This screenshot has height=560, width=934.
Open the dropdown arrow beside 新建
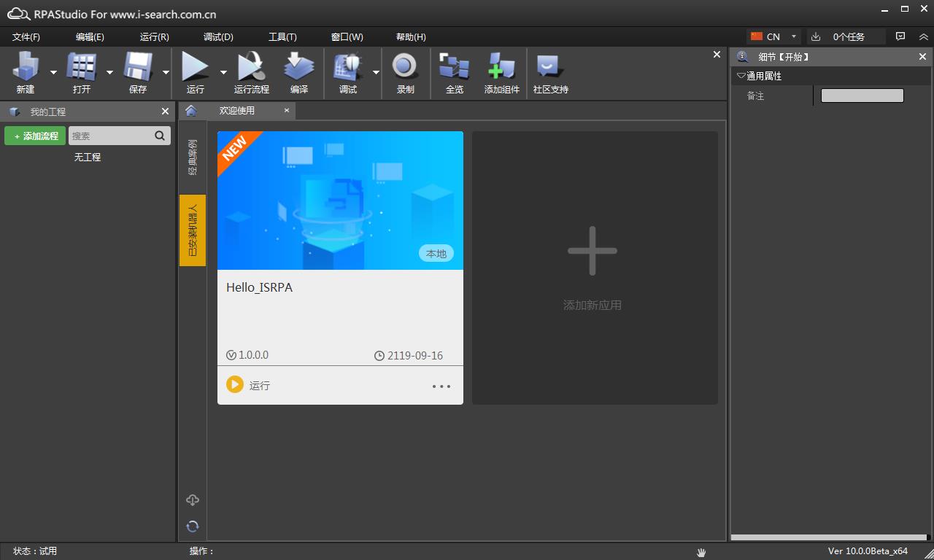(x=53, y=72)
